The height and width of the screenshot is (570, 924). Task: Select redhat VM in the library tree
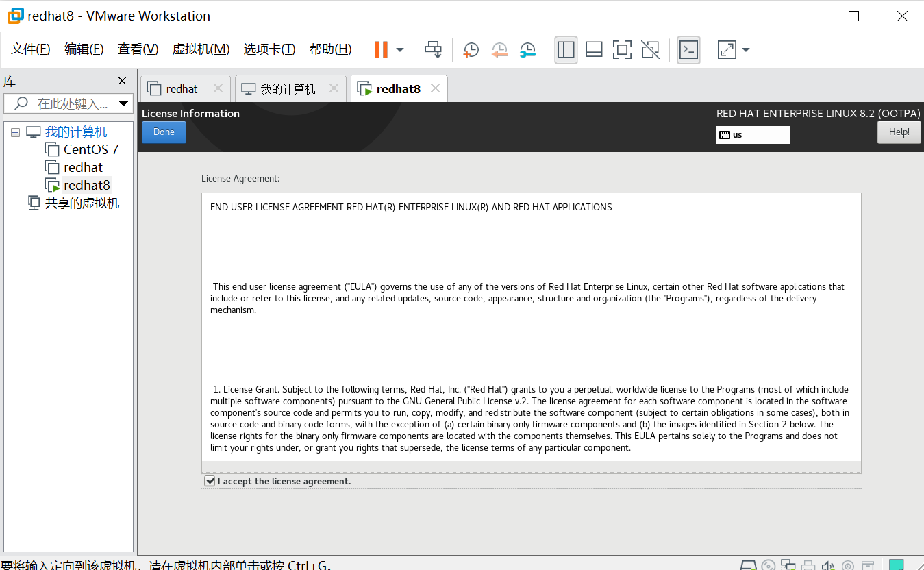tap(83, 167)
